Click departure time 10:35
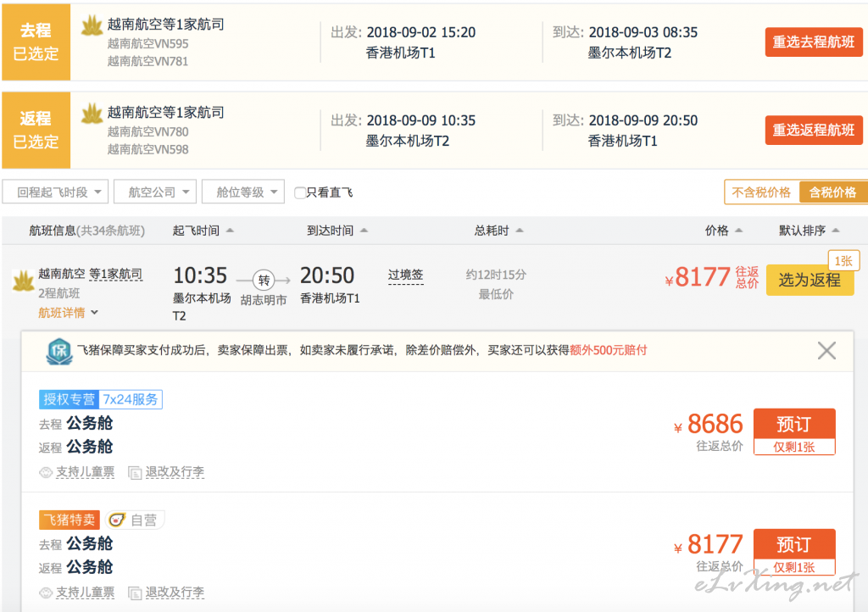868x612 pixels. click(x=200, y=275)
